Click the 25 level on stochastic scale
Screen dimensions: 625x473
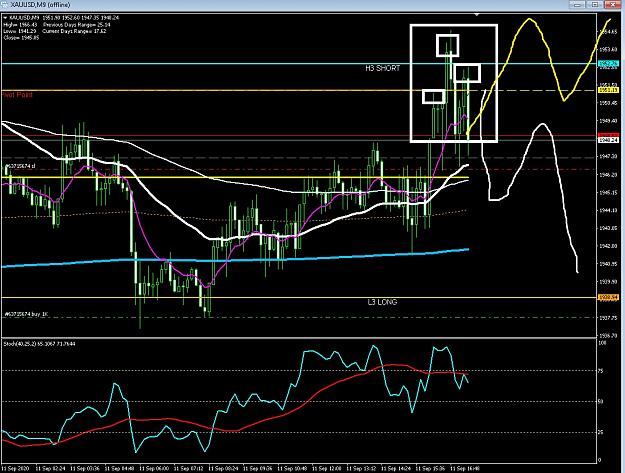pos(601,432)
